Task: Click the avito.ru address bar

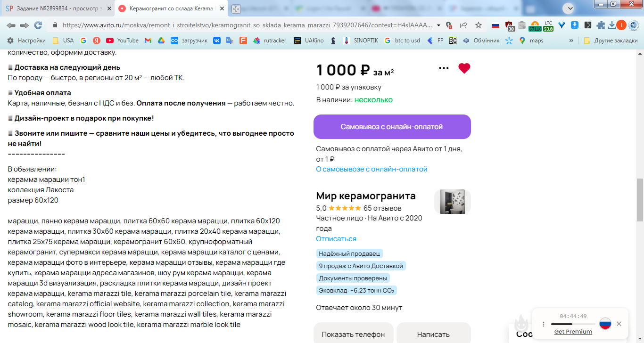Action: click(x=247, y=25)
